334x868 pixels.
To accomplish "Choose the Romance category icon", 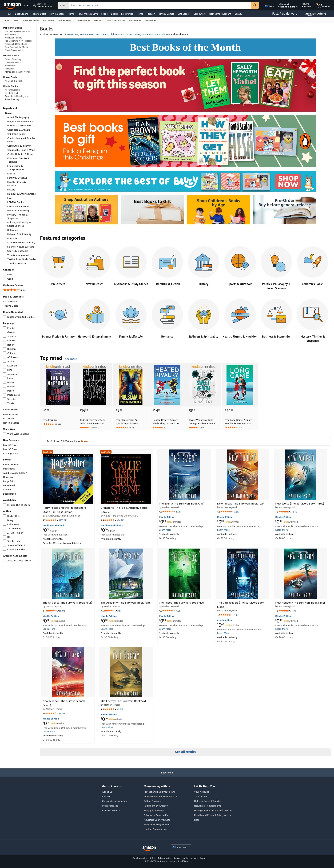I will [167, 314].
